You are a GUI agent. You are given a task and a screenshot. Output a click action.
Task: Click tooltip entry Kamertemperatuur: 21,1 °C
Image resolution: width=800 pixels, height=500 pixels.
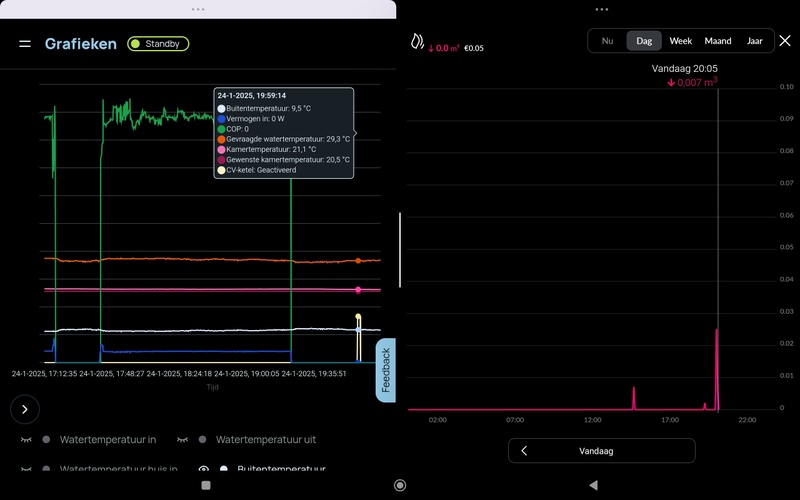(x=267, y=149)
